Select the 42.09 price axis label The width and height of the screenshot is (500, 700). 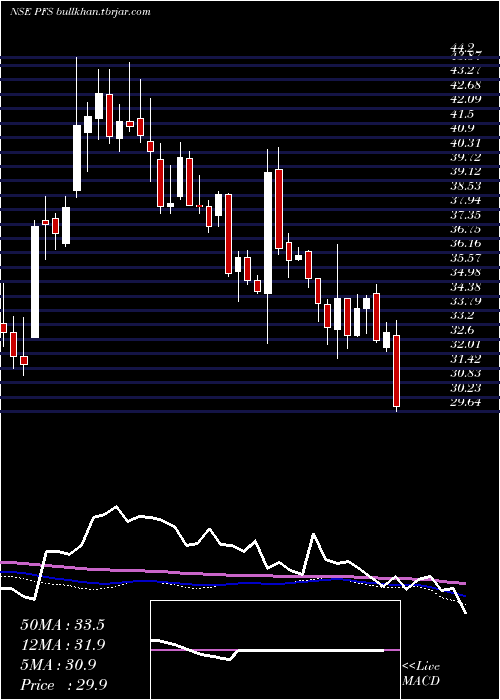click(x=465, y=99)
